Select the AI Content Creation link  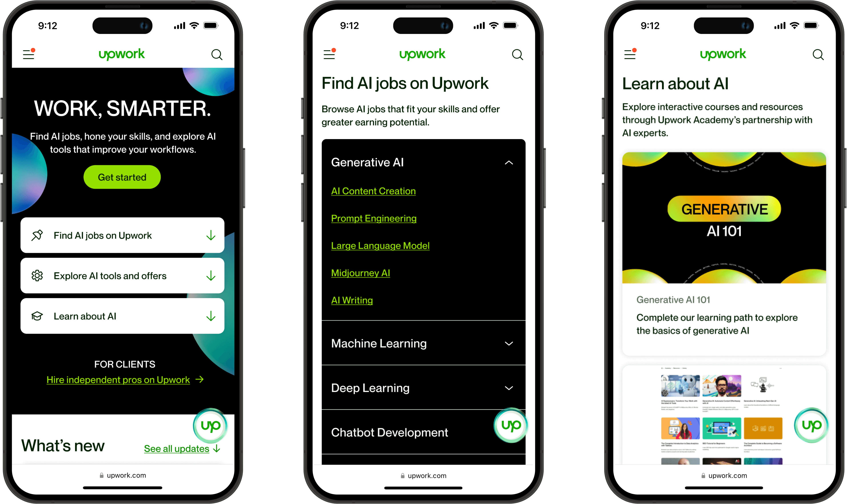click(374, 191)
